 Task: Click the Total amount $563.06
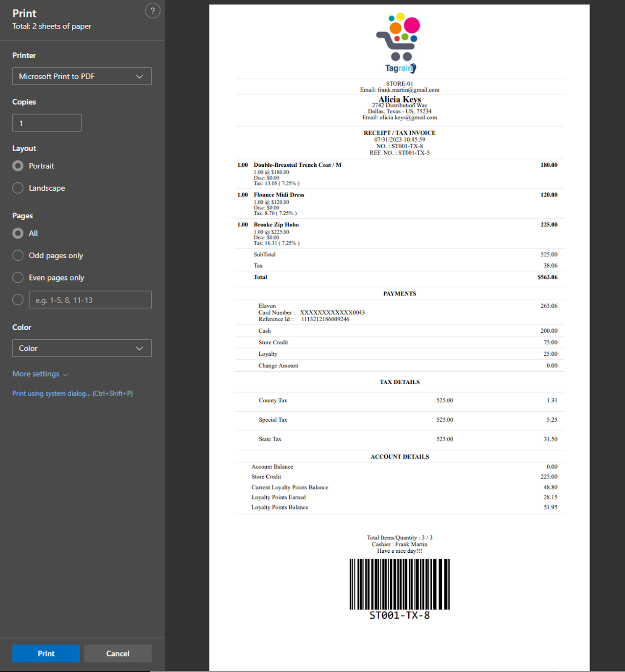click(547, 277)
